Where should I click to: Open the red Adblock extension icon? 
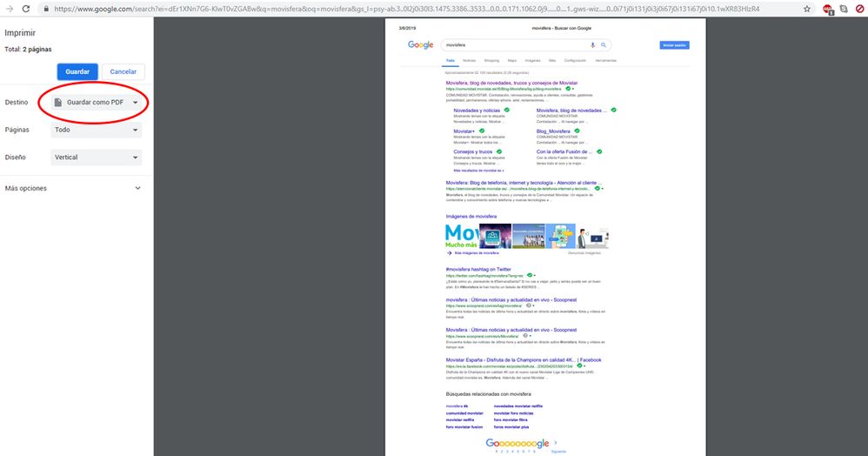(x=828, y=9)
